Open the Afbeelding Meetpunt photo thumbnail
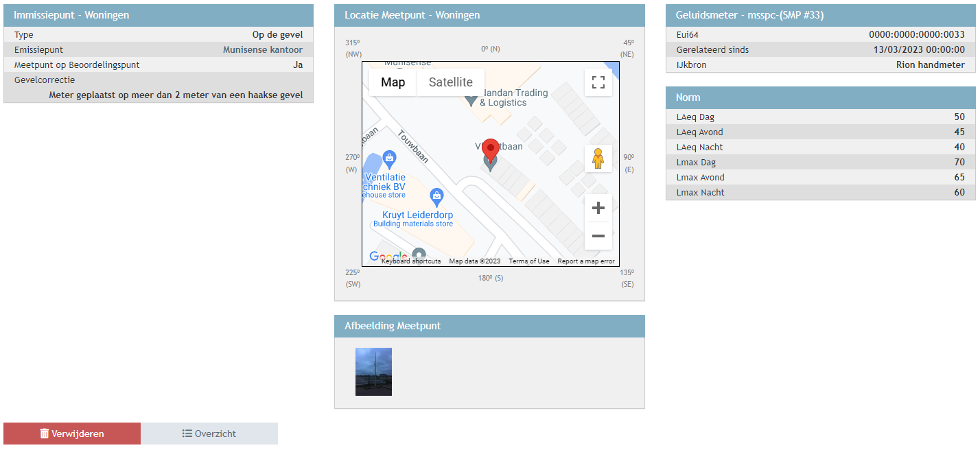This screenshot has width=980, height=450. [x=373, y=372]
